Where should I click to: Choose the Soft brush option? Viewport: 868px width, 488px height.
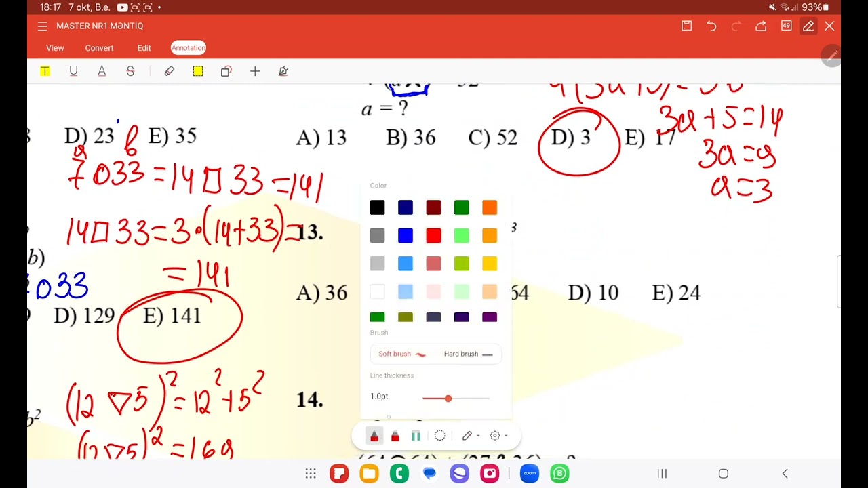pos(402,354)
